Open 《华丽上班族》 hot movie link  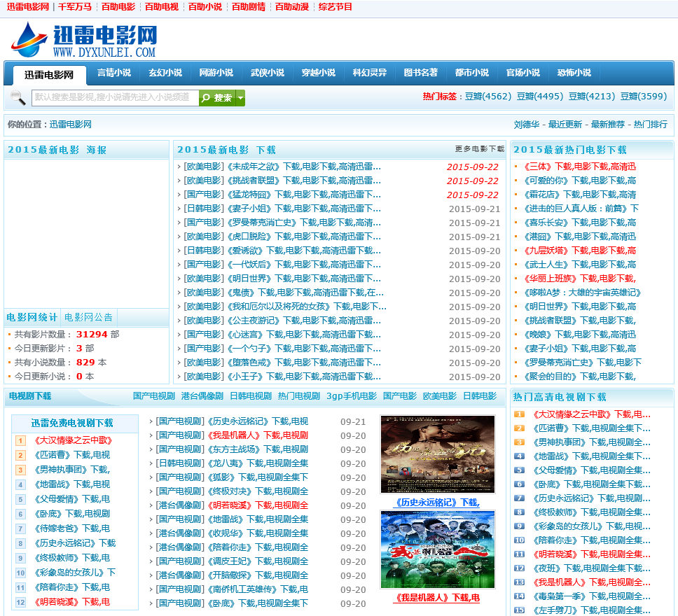tap(579, 279)
